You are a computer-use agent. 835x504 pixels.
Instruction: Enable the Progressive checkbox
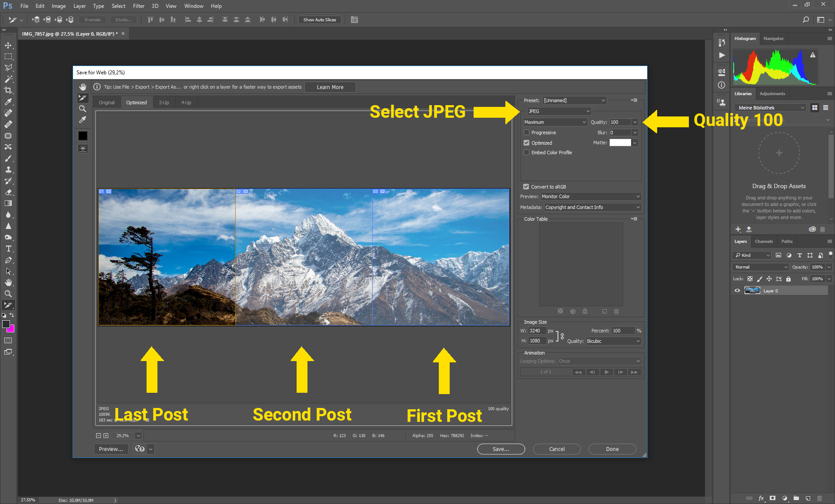pos(526,133)
